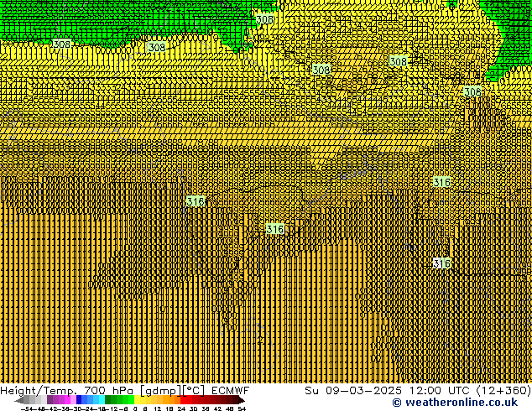Viewport: 532px width, 411px height.
Task: Pick the dark purple legend swatch at -42
Action: pyautogui.click(x=50, y=400)
